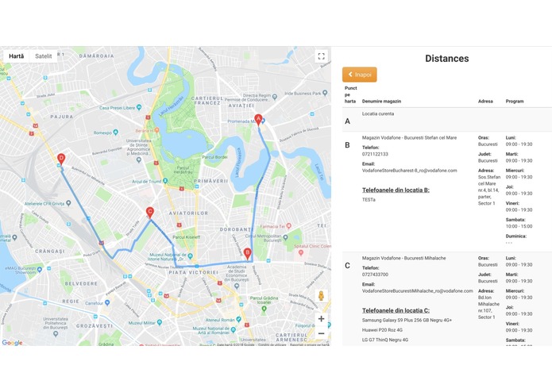Open Street View pegman
Screen dimensions: 552x392
coord(321,296)
